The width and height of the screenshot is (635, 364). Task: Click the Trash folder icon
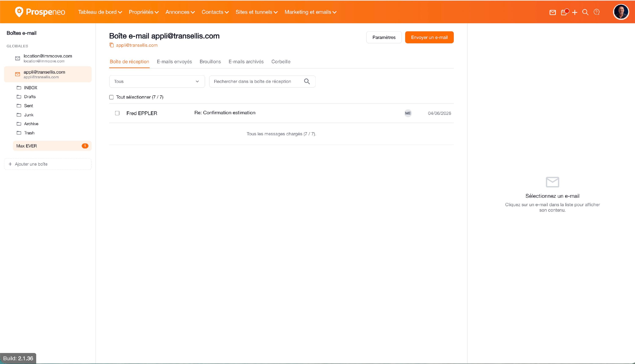pyautogui.click(x=19, y=133)
